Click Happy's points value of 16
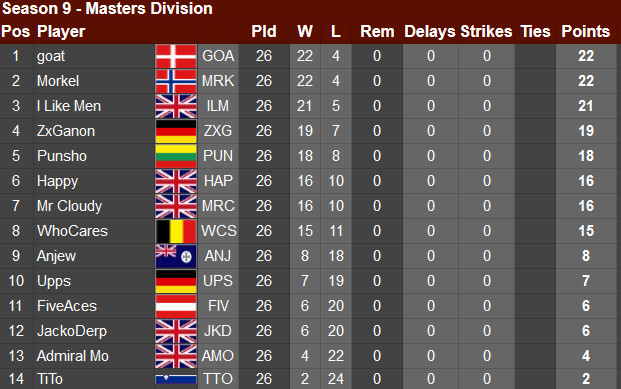621x389 pixels. tap(586, 181)
